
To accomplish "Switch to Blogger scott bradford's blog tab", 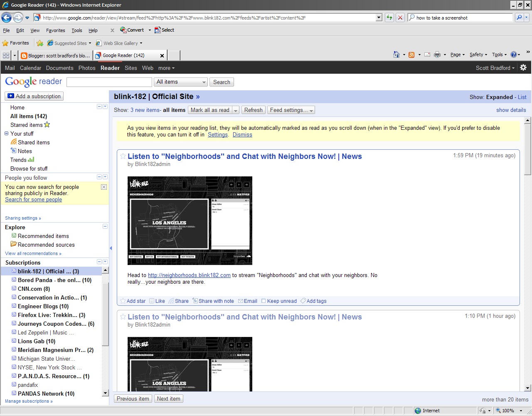I will click(x=55, y=55).
